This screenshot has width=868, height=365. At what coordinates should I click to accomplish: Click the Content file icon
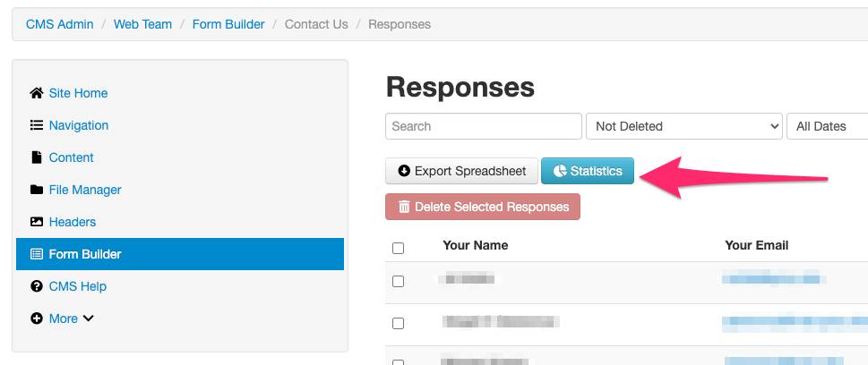click(37, 157)
